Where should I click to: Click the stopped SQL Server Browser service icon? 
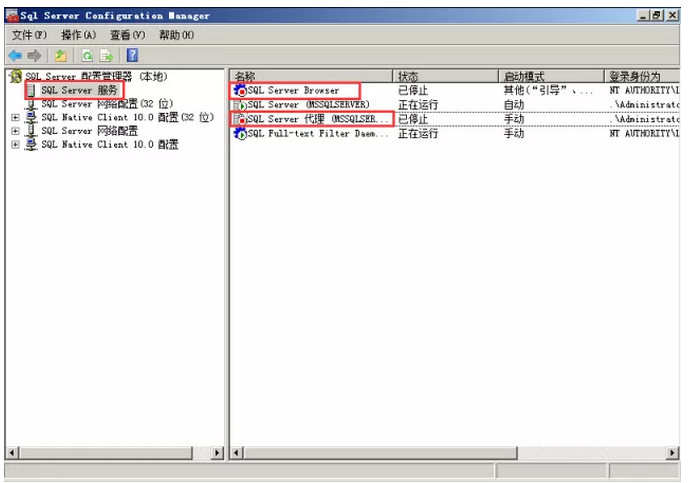tap(240, 90)
